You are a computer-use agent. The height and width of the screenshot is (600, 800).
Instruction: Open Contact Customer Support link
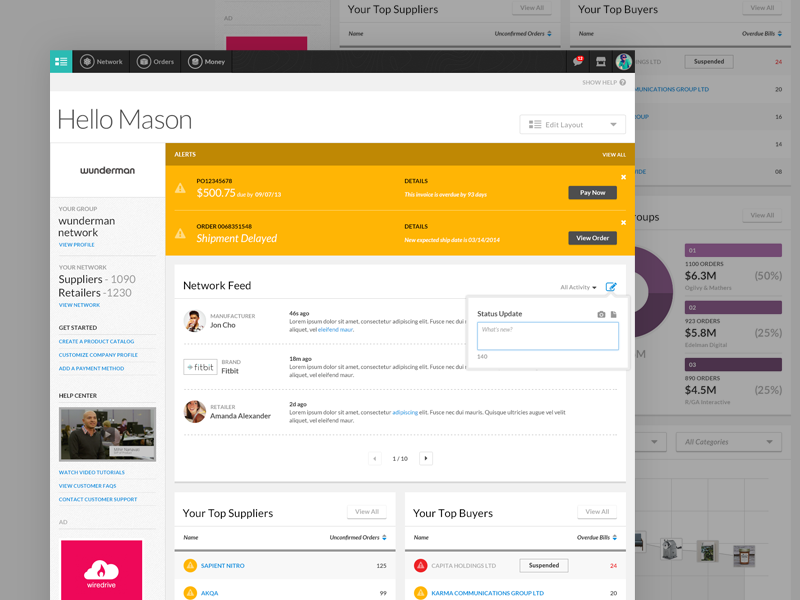(98, 499)
